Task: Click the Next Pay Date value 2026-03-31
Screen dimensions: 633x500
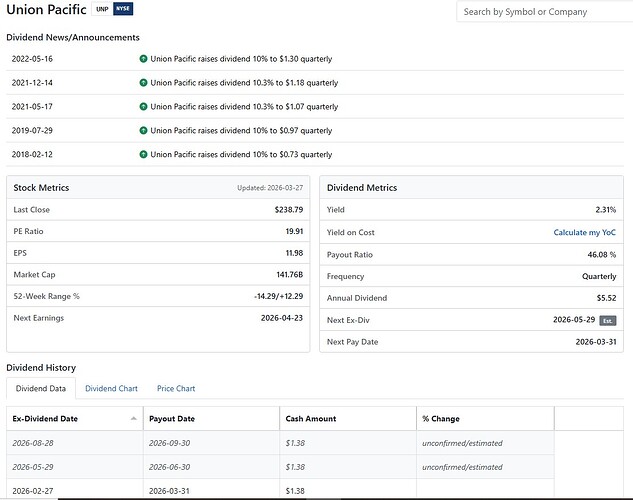Action: [596, 342]
